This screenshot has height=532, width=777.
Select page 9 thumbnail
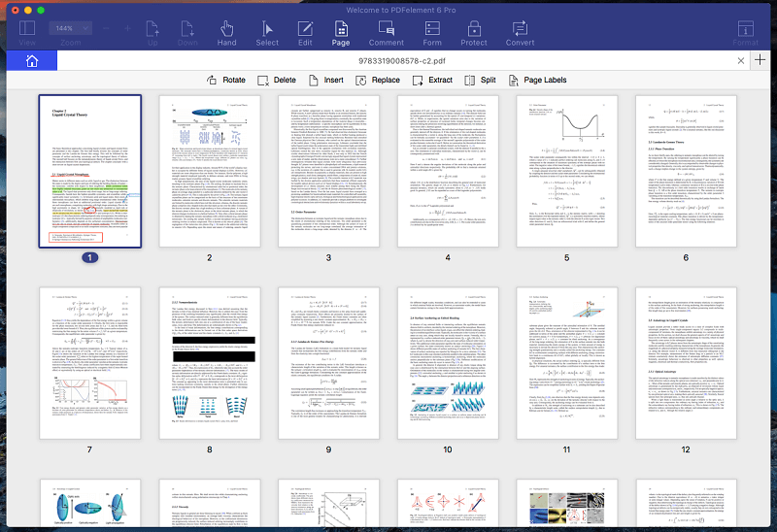point(328,363)
